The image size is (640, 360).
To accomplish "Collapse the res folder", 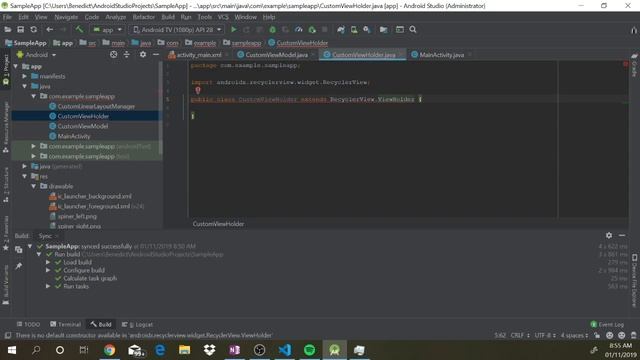I will click(x=24, y=176).
